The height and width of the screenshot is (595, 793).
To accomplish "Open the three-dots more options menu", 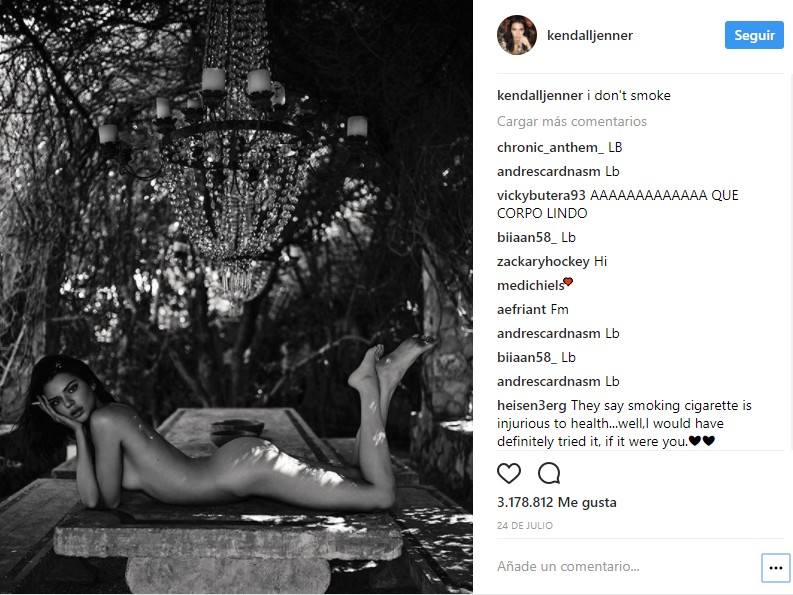I will point(775,568).
